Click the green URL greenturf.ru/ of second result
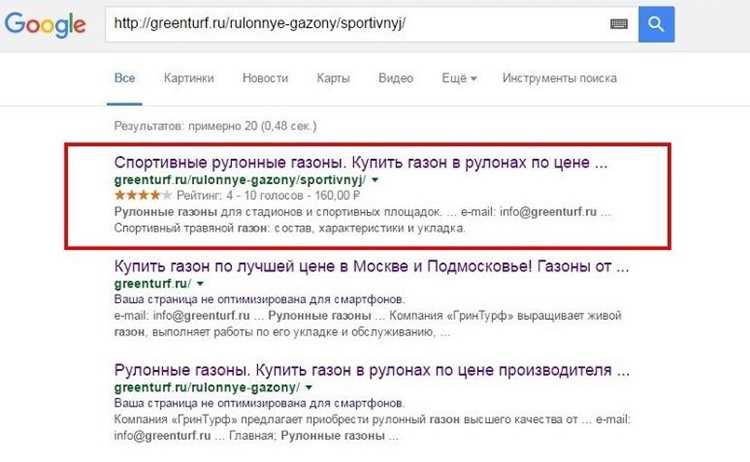750x462 pixels. 153,284
